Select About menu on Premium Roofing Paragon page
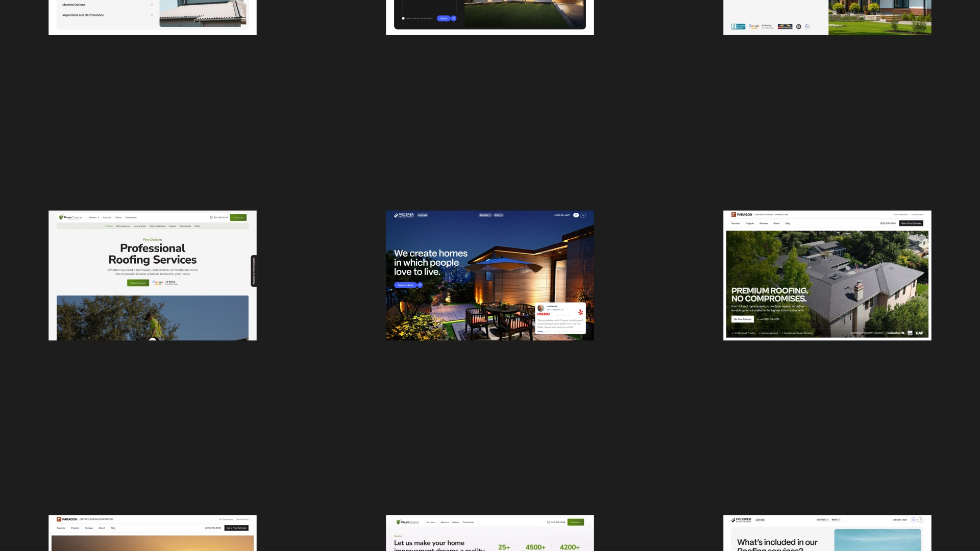 click(776, 223)
